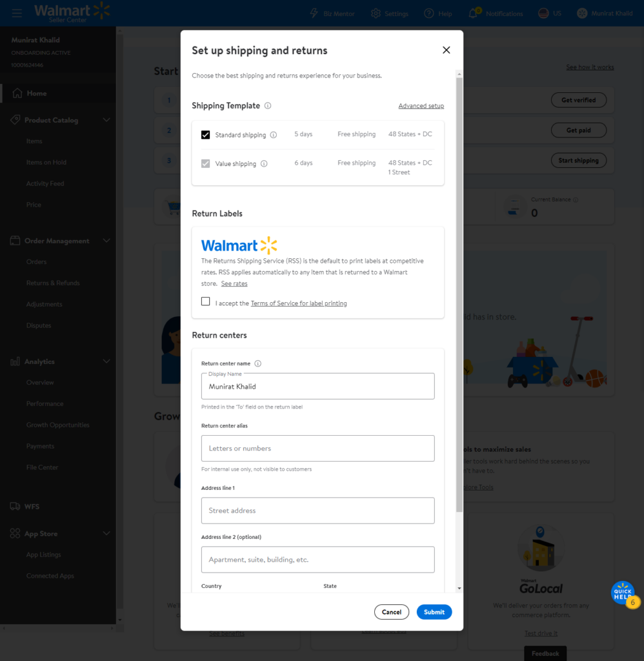Viewport: 644px width, 661px height.
Task: Open Growth Opportunities in sidebar
Action: (x=57, y=425)
